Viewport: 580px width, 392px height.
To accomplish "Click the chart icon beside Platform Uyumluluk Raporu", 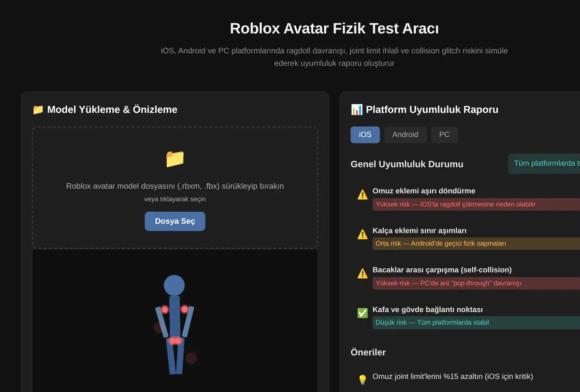I will click(356, 110).
